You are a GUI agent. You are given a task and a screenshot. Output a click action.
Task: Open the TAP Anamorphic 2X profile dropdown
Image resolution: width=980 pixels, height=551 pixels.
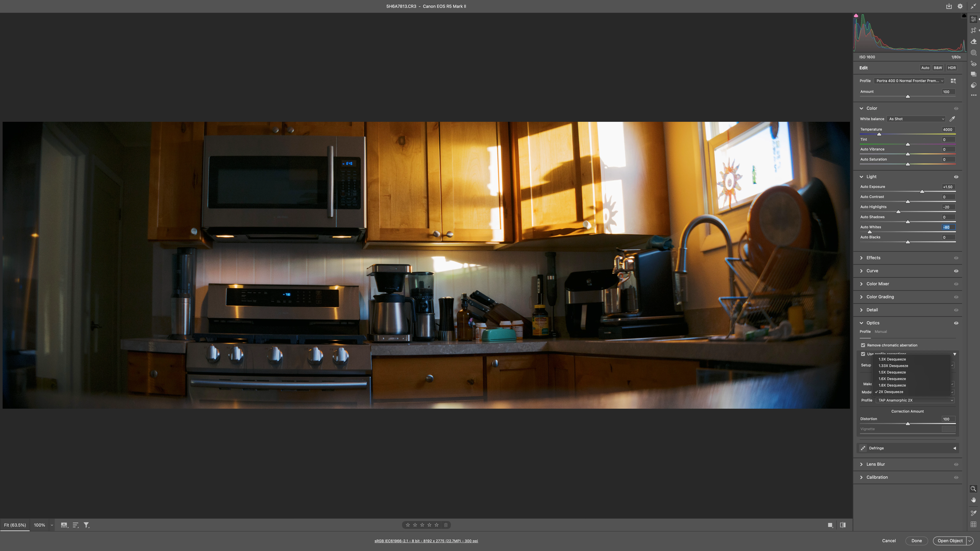(x=915, y=400)
